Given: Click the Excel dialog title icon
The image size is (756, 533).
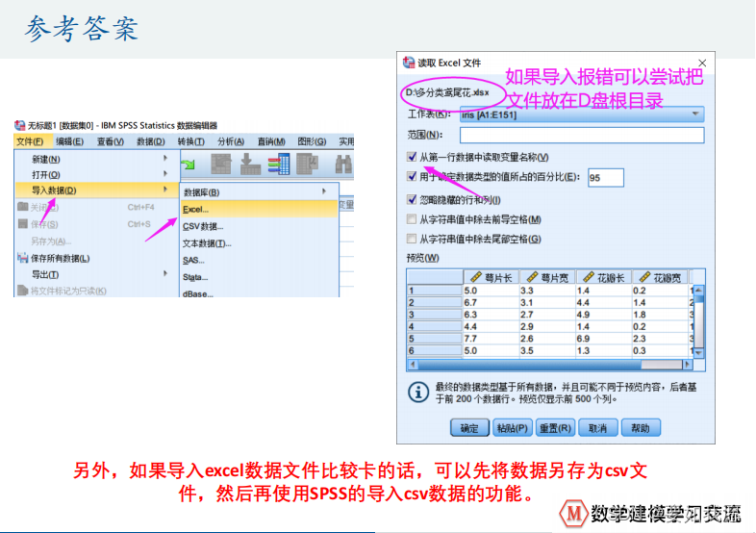Looking at the screenshot, I should pyautogui.click(x=409, y=63).
